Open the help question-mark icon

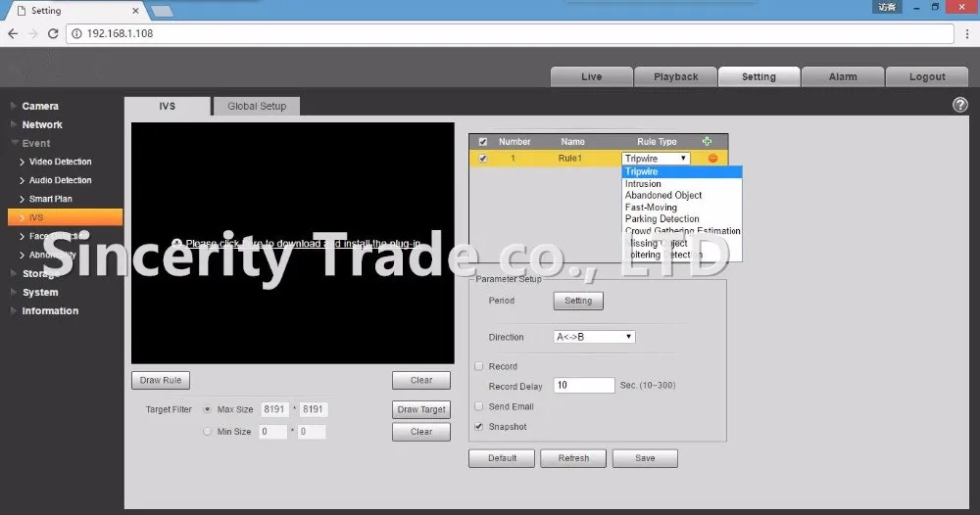point(960,105)
